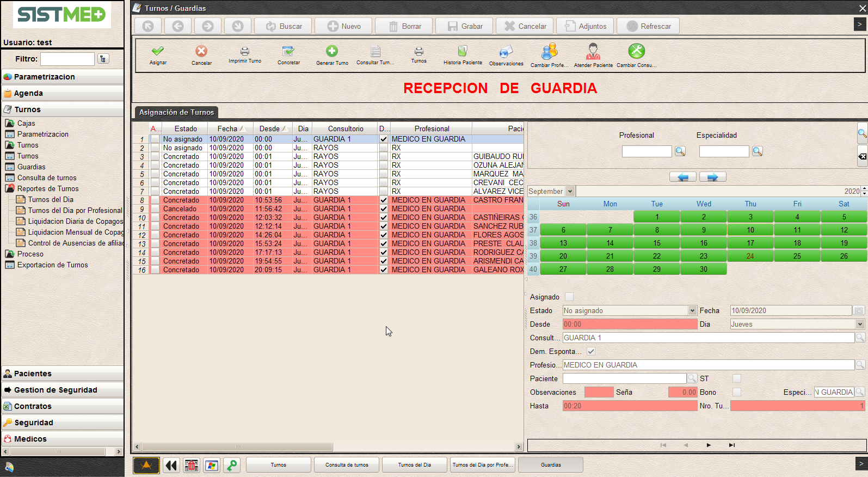Toggle the Bono checkbox
Image resolution: width=868 pixels, height=477 pixels.
737,392
